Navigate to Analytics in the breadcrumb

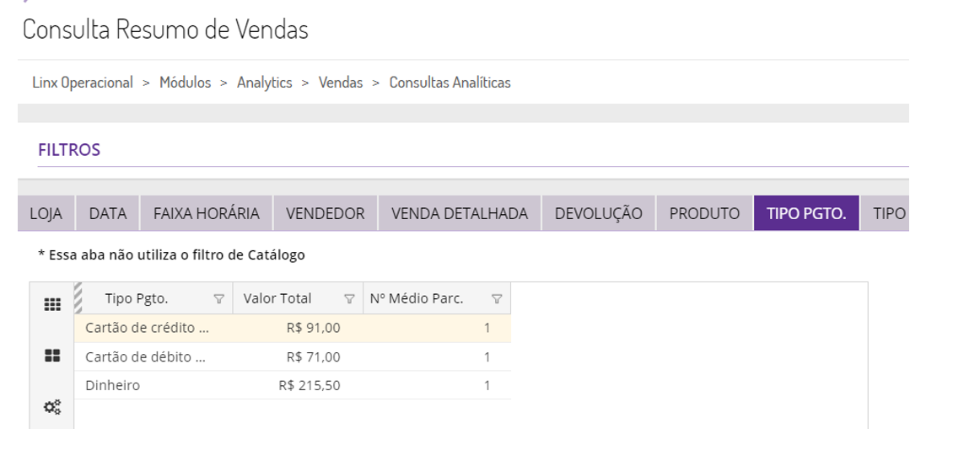(x=264, y=83)
